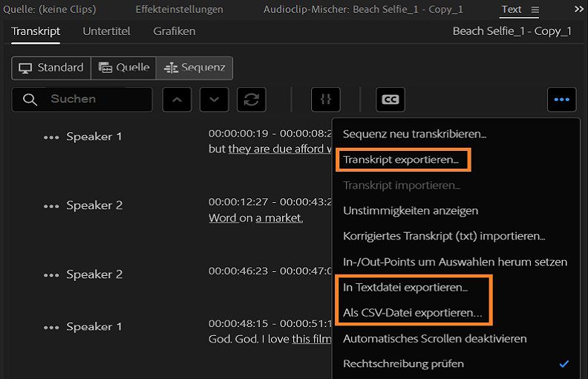This screenshot has height=379, width=588.
Task: Click transcript text 'Word on a market.'
Action: tap(255, 218)
